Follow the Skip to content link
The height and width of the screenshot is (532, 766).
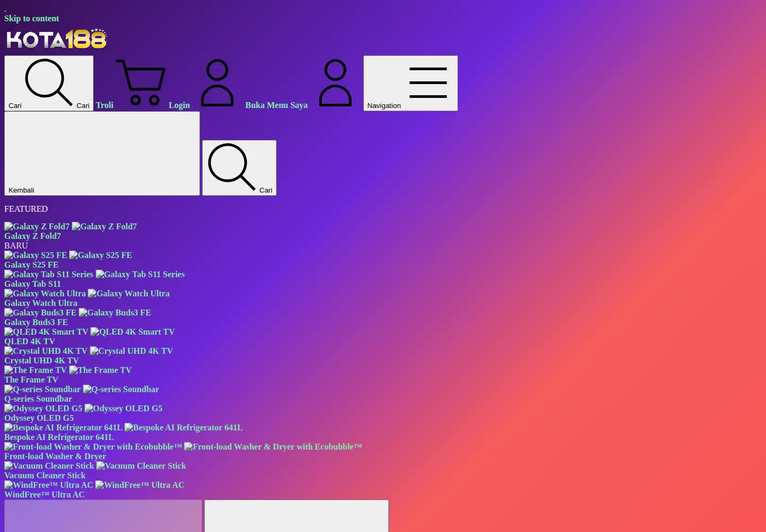coord(31,19)
